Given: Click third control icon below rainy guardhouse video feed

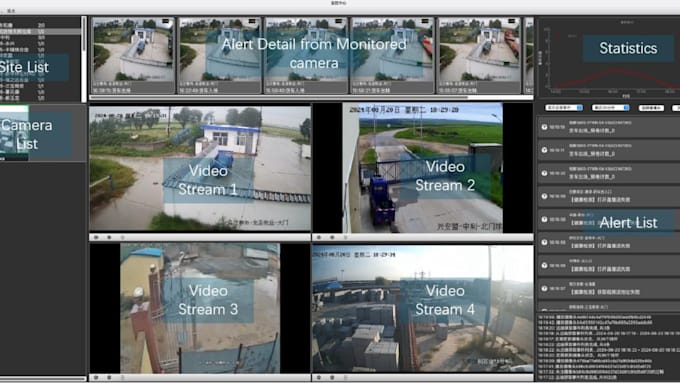Looking at the screenshot, I should click(122, 237).
